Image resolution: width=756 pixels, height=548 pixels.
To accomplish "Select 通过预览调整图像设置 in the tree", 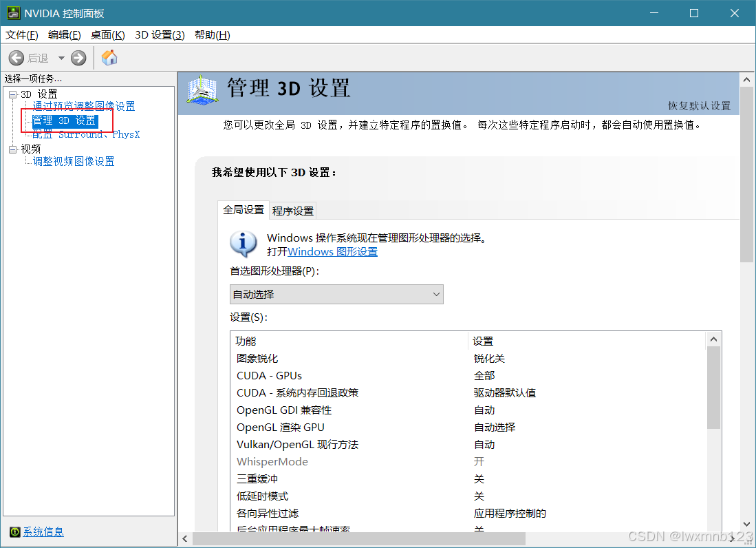I will (x=84, y=106).
